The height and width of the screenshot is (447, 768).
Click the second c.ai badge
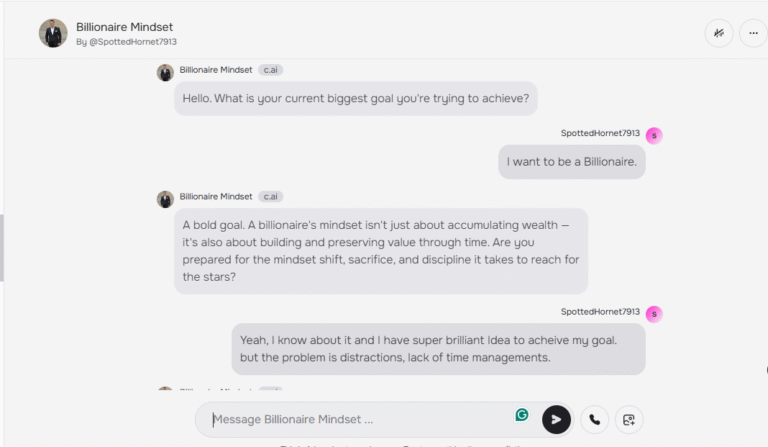coord(270,197)
